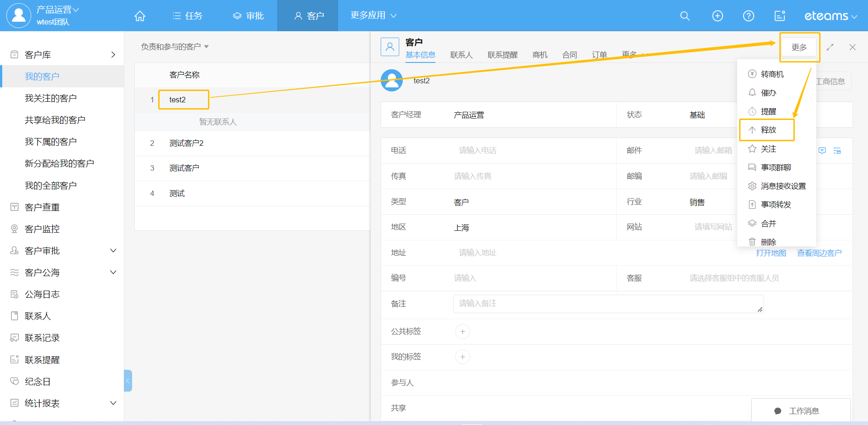Click 关注 star to follow customer
Image resolution: width=868 pixels, height=425 pixels.
(768, 148)
